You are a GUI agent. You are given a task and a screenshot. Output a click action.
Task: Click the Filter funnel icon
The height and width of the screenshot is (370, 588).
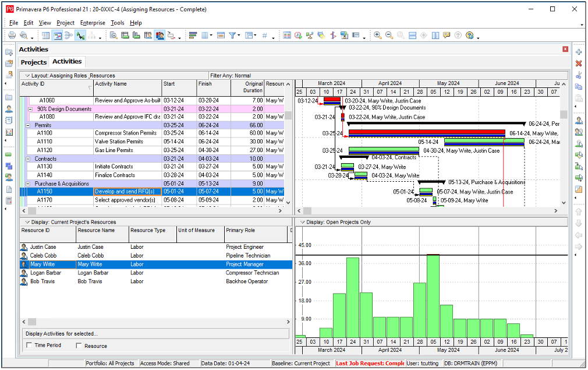tap(232, 36)
